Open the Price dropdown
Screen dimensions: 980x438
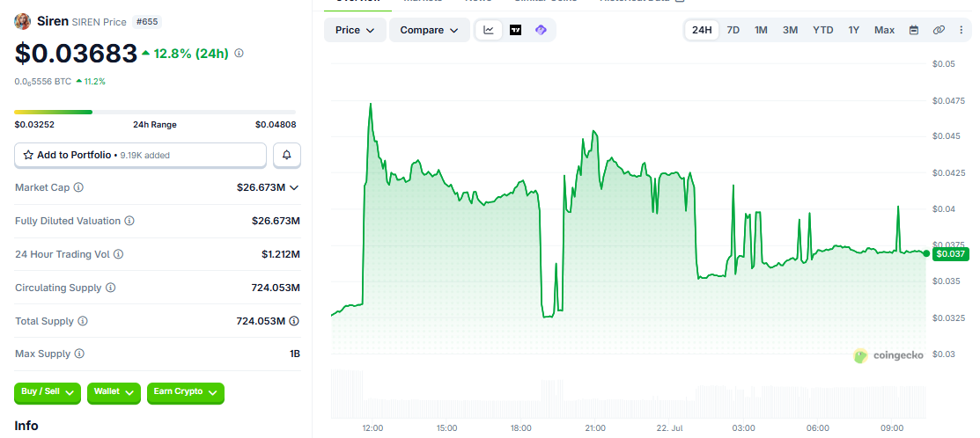pos(355,30)
